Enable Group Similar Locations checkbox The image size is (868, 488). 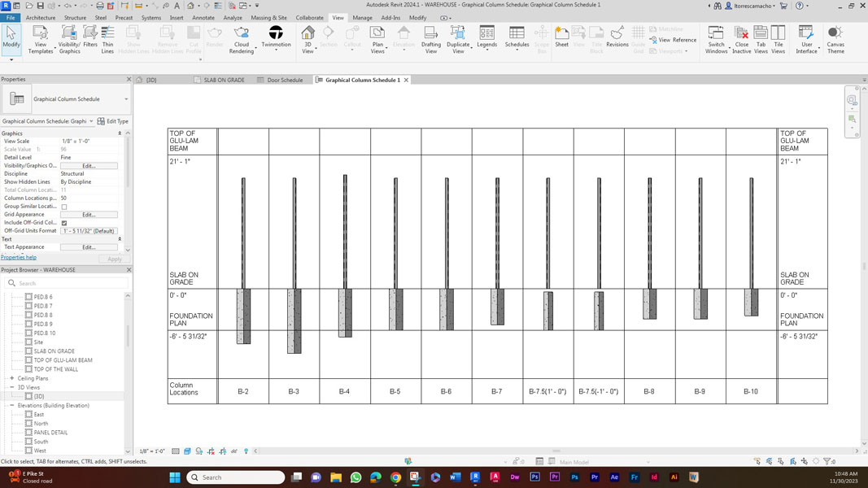[x=64, y=207]
